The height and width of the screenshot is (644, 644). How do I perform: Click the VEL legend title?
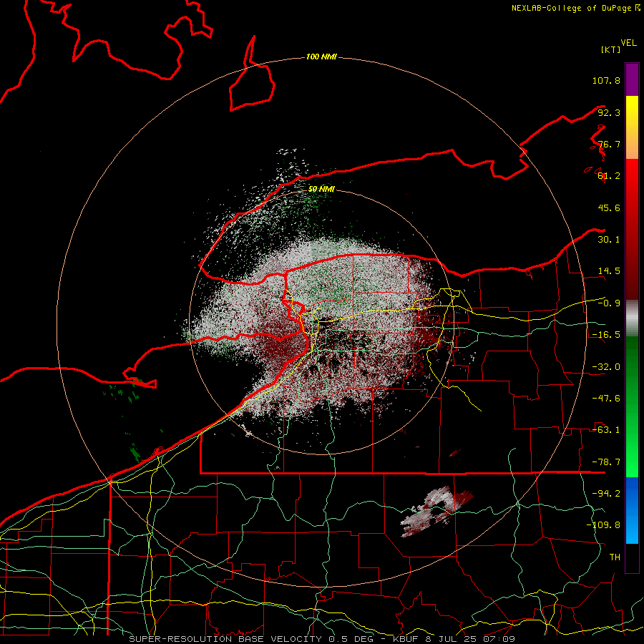[628, 43]
